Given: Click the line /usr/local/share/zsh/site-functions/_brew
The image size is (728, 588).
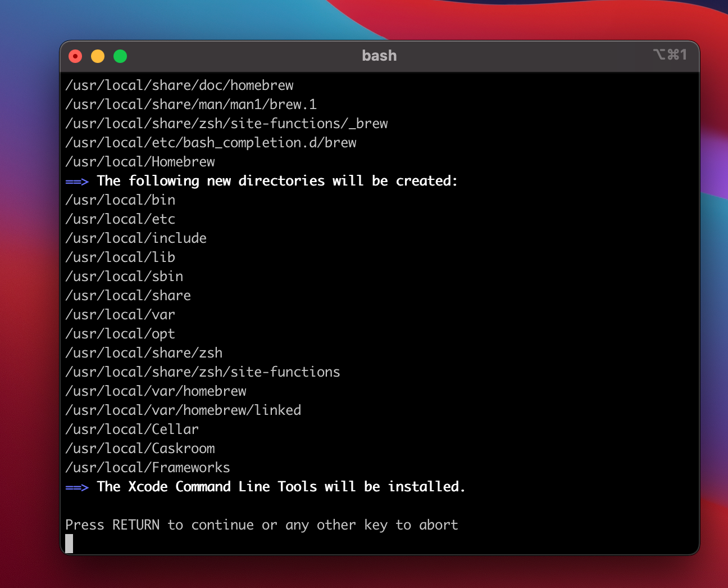Looking at the screenshot, I should pyautogui.click(x=226, y=124).
